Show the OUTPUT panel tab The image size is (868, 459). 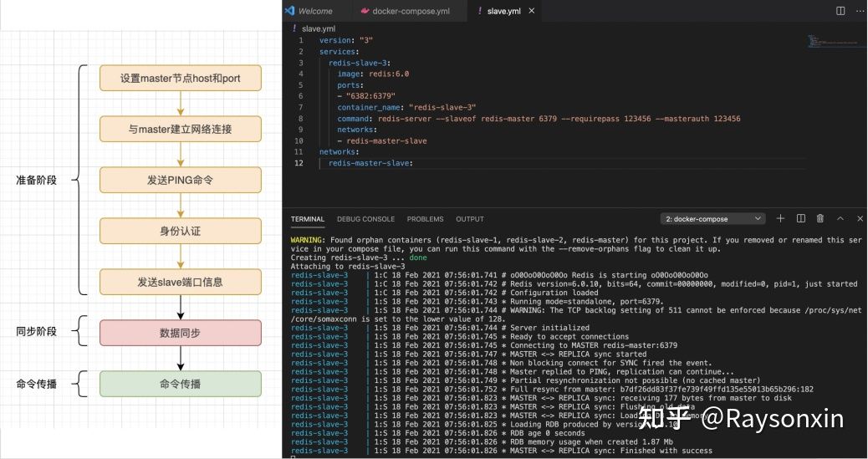[470, 219]
